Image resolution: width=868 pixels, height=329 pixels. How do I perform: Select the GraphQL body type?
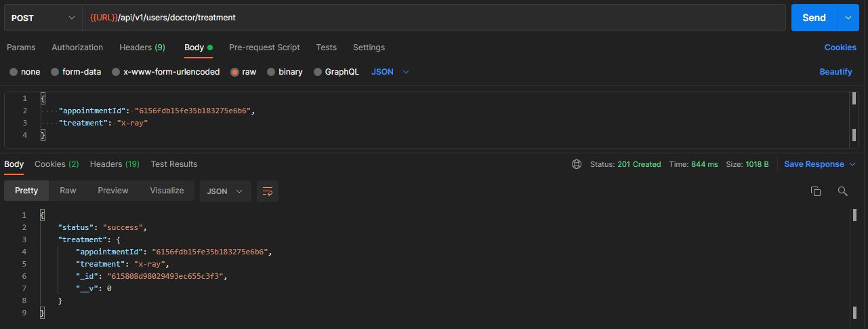336,72
